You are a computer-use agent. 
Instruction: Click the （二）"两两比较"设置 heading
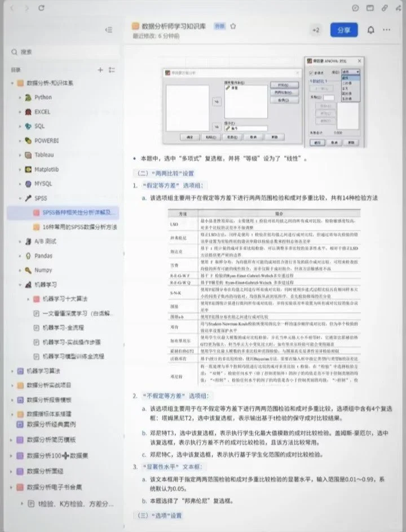pos(165,174)
